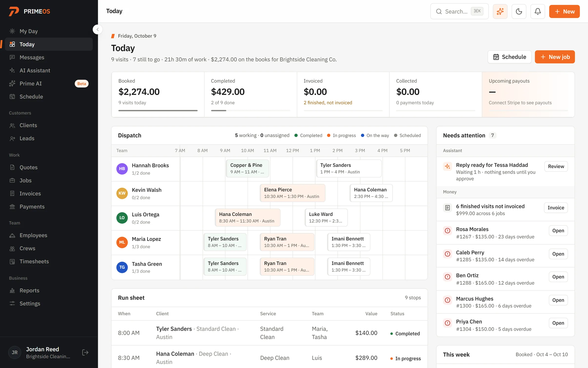Screen dimensions: 588x368
Task: Open Prime AI beta item
Action: point(49,83)
